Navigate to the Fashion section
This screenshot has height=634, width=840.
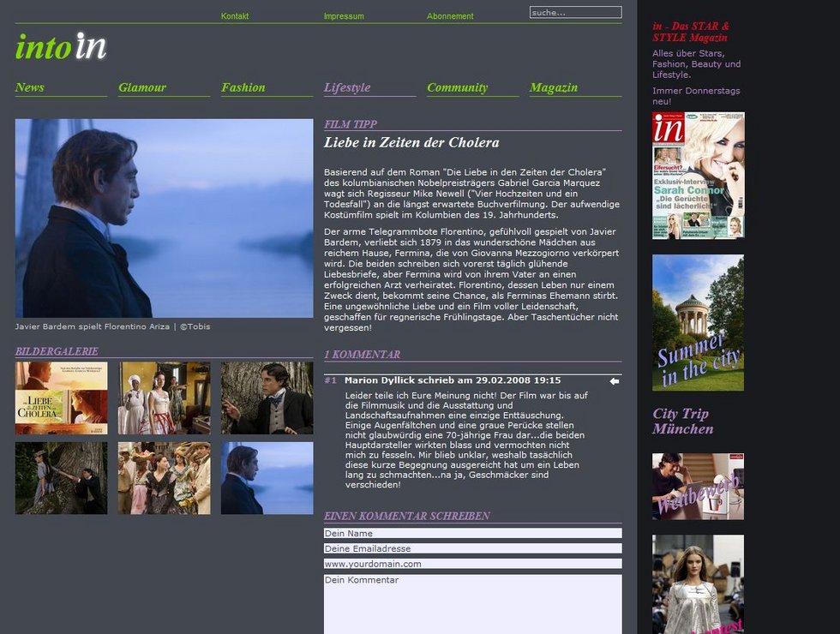pyautogui.click(x=243, y=87)
